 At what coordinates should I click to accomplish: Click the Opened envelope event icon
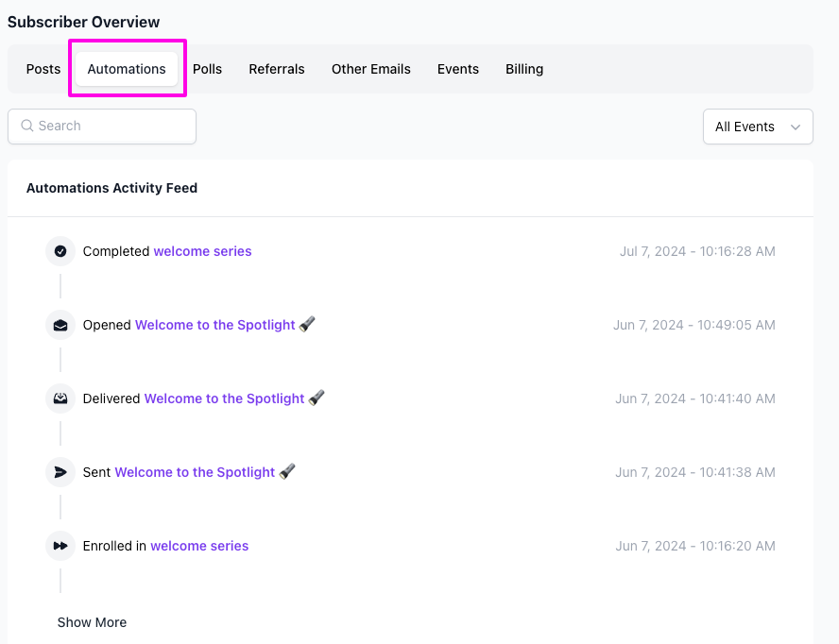[60, 325]
